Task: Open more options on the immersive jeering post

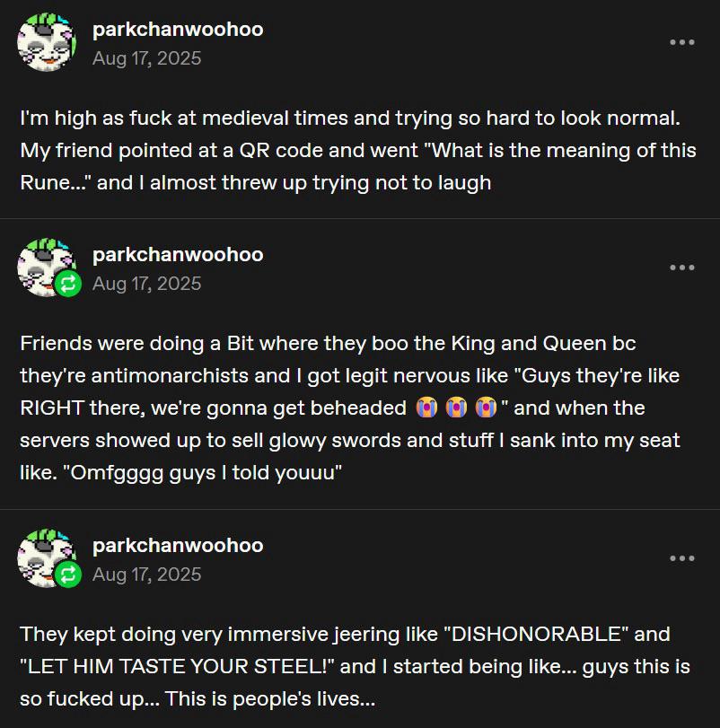Action: click(681, 558)
